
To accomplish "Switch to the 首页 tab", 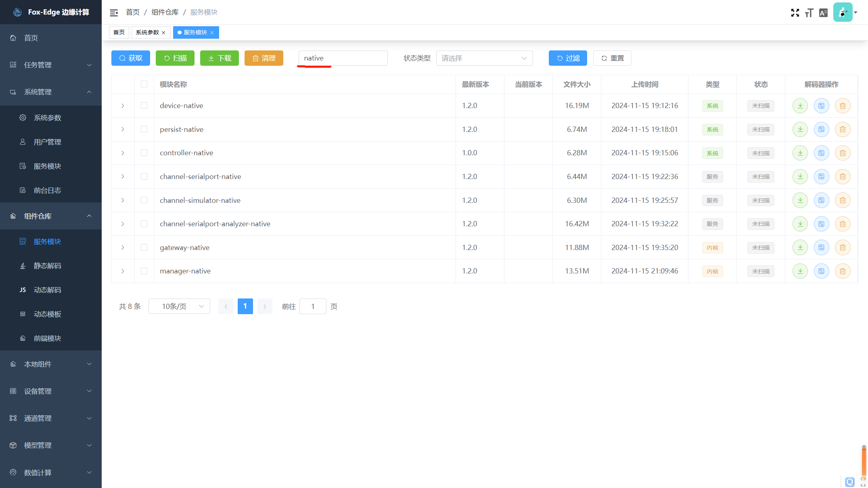I will [x=119, y=32].
